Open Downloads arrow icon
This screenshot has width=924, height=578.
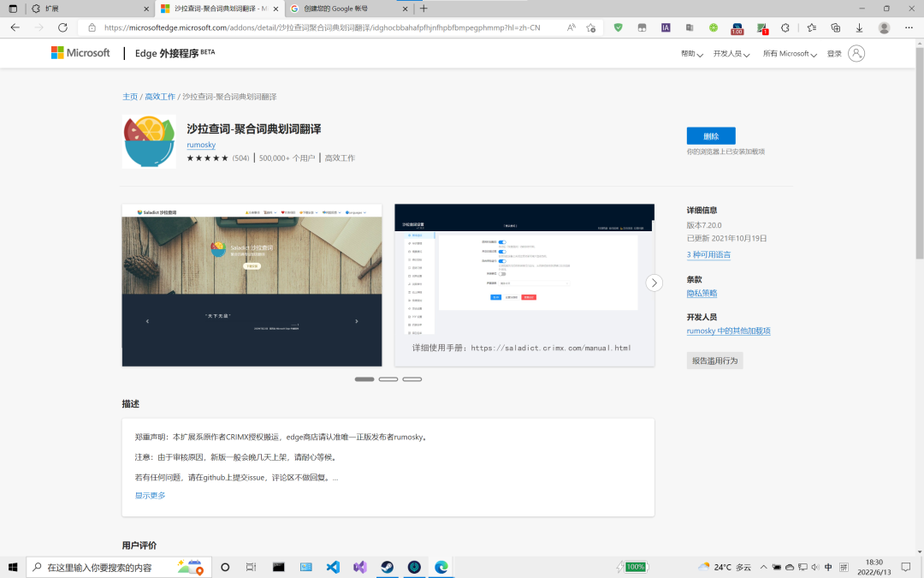tap(859, 27)
